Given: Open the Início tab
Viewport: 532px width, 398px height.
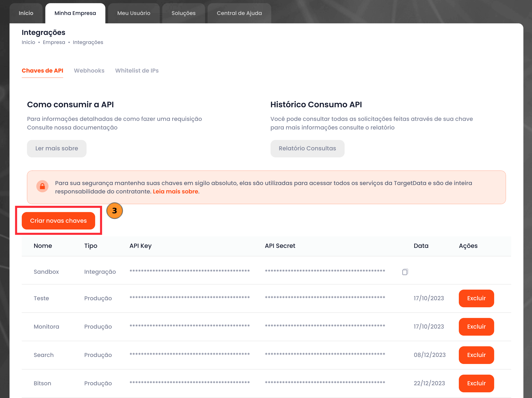Looking at the screenshot, I should tap(26, 13).
